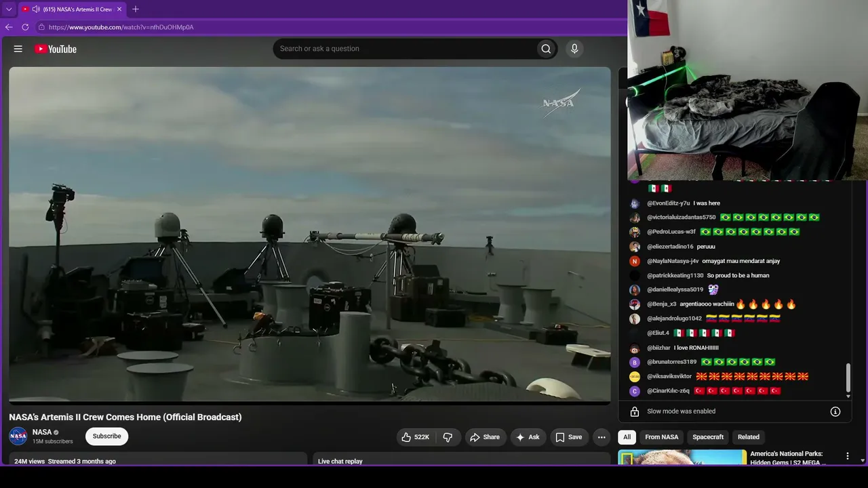
Task: Open @daniellealyssa5019 avatar in chat
Action: [635, 290]
